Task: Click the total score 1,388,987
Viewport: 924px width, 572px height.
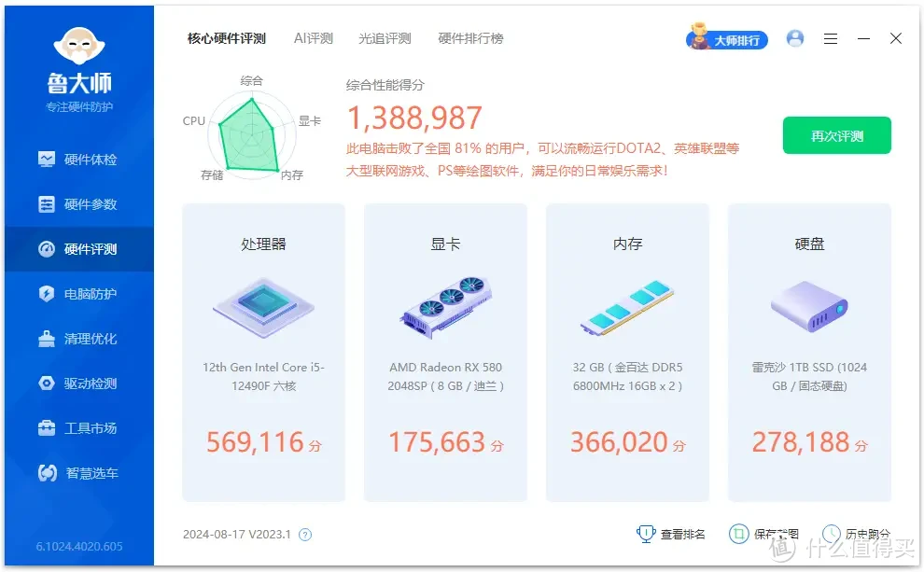Action: pyautogui.click(x=414, y=118)
